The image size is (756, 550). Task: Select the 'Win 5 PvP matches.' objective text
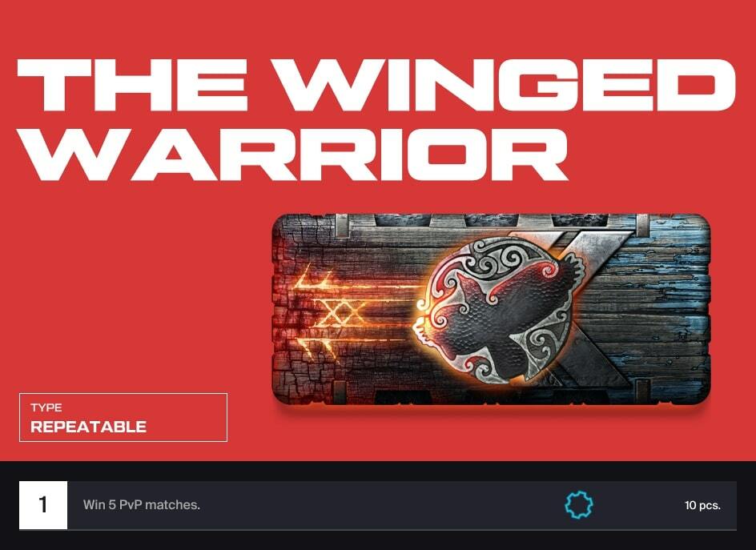(x=141, y=504)
